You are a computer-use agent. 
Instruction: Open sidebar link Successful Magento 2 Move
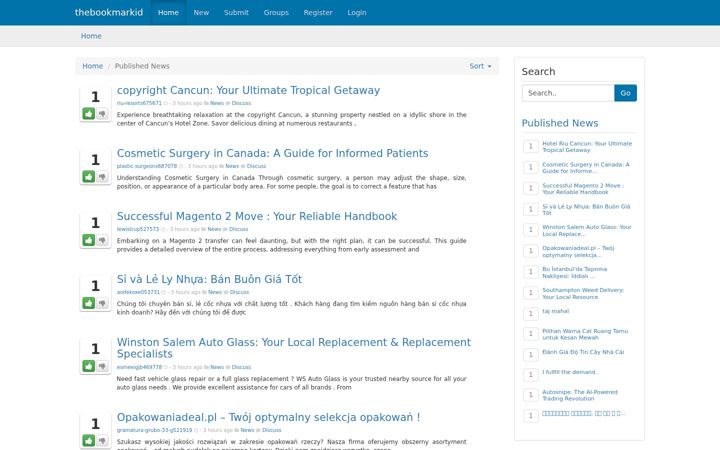pos(583,189)
